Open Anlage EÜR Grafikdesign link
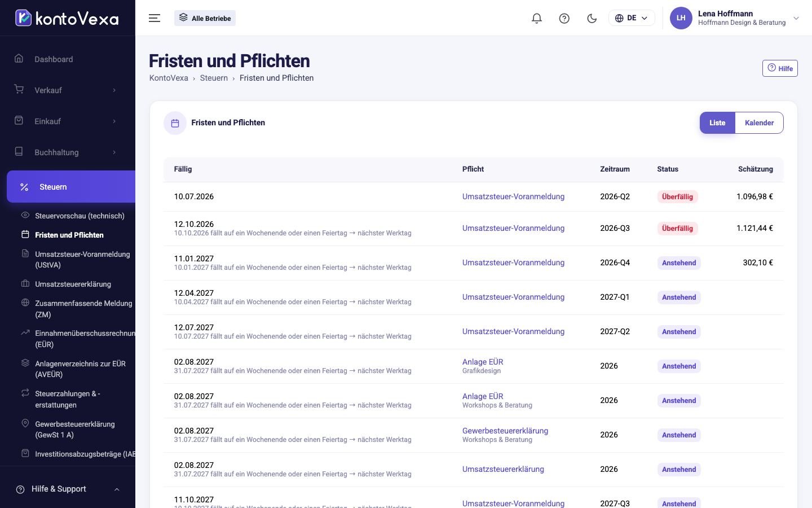 click(483, 362)
